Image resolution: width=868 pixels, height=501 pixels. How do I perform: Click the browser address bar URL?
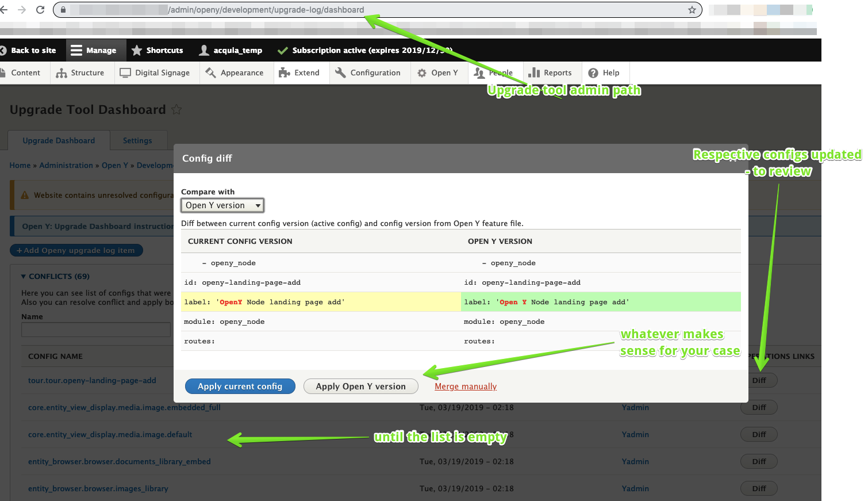266,10
